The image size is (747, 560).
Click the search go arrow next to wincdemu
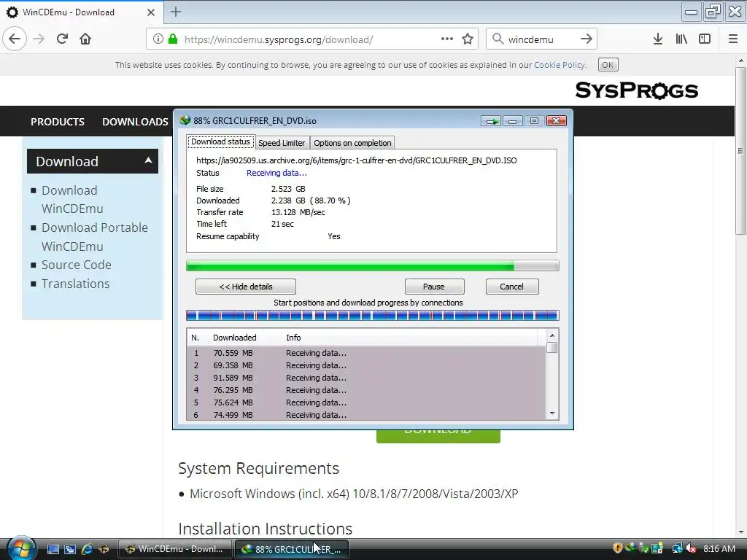(586, 39)
